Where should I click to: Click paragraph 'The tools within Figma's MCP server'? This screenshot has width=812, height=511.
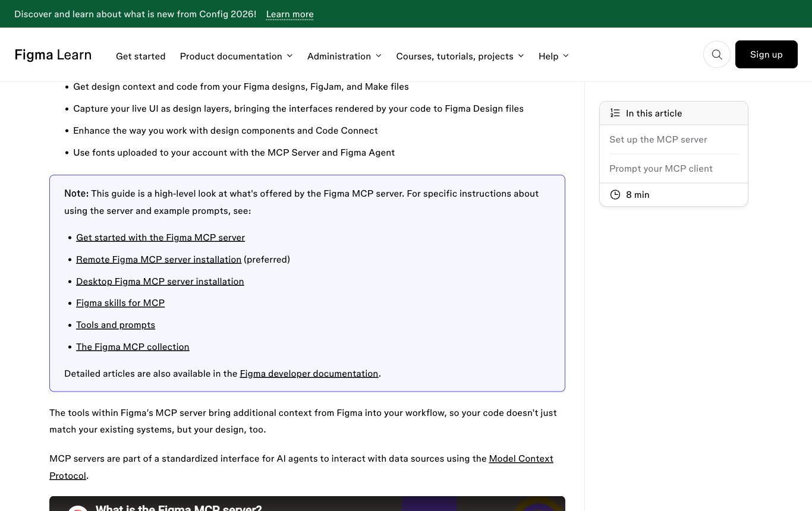point(303,421)
